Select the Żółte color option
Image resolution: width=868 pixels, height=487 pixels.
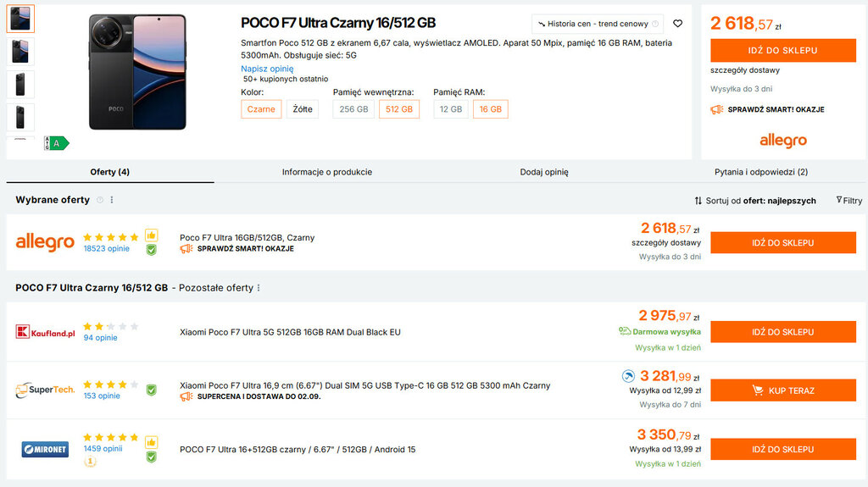tap(302, 109)
